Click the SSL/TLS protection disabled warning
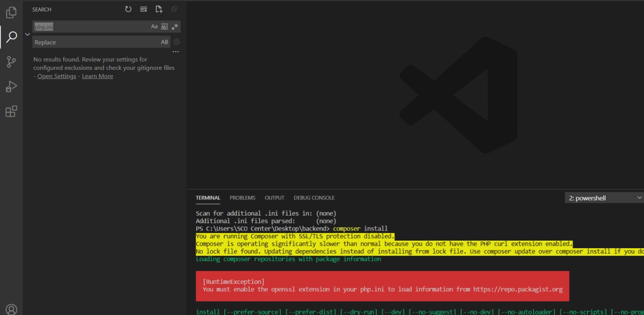Image resolution: width=644 pixels, height=315 pixels. tap(295, 236)
